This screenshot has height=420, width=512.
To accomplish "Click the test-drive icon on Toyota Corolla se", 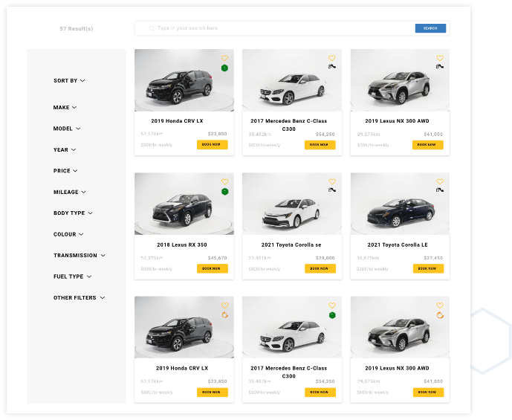I will click(x=332, y=190).
